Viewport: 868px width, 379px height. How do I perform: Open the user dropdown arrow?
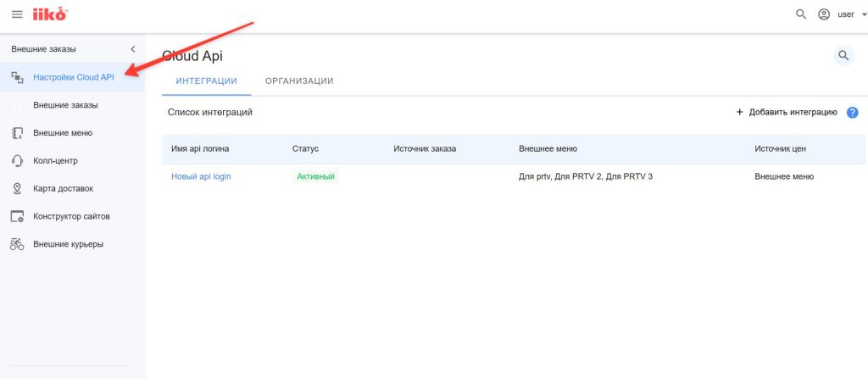(864, 15)
